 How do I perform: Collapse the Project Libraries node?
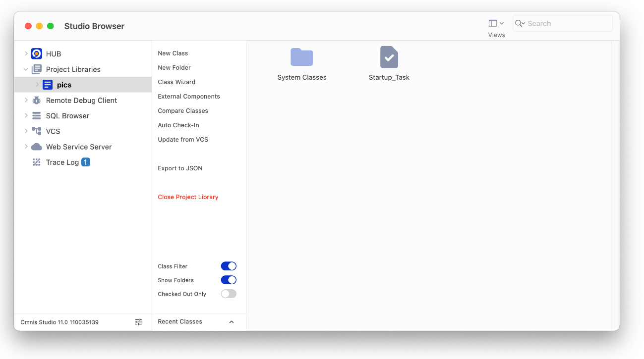pyautogui.click(x=26, y=69)
